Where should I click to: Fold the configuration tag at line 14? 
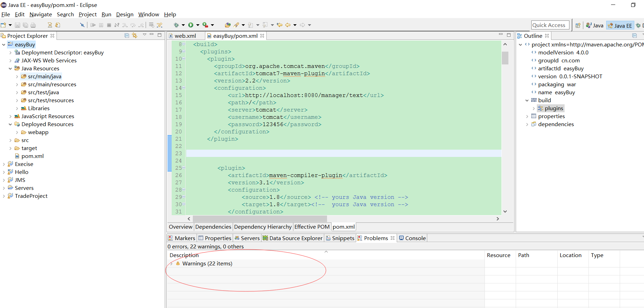184,88
